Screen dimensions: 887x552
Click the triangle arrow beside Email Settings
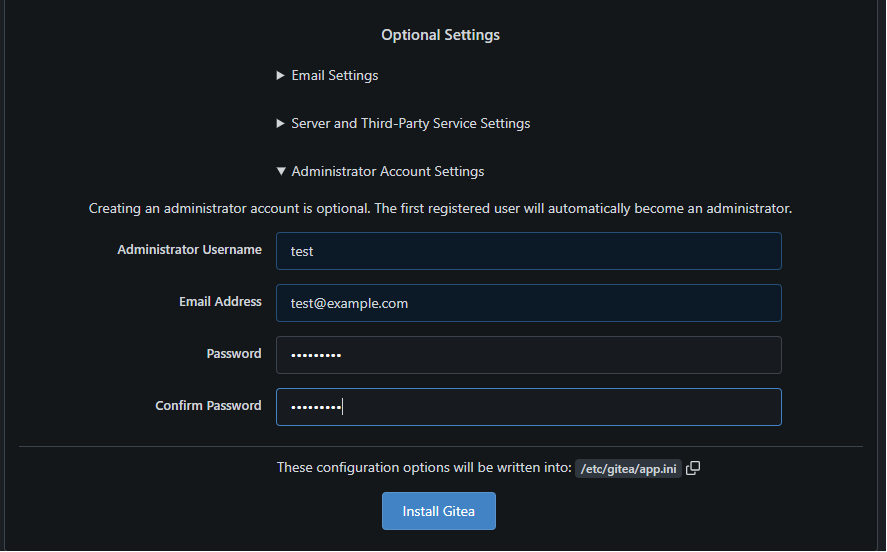(280, 75)
